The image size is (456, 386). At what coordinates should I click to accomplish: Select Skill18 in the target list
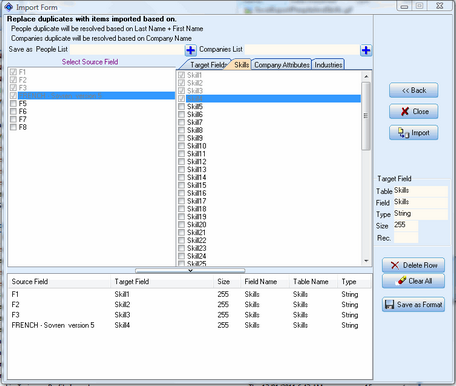[197, 209]
